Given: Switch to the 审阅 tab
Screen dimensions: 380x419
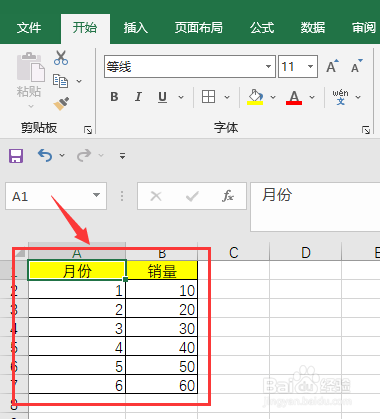Looking at the screenshot, I should [364, 28].
